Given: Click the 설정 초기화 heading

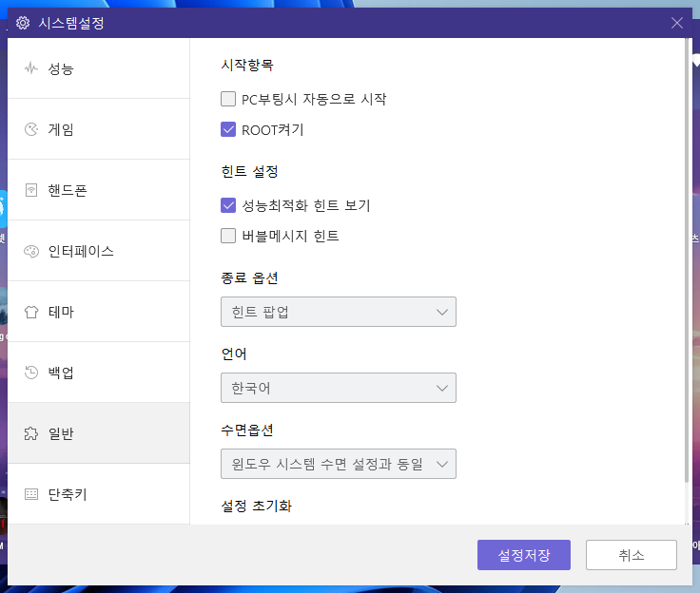Looking at the screenshot, I should pyautogui.click(x=256, y=506).
